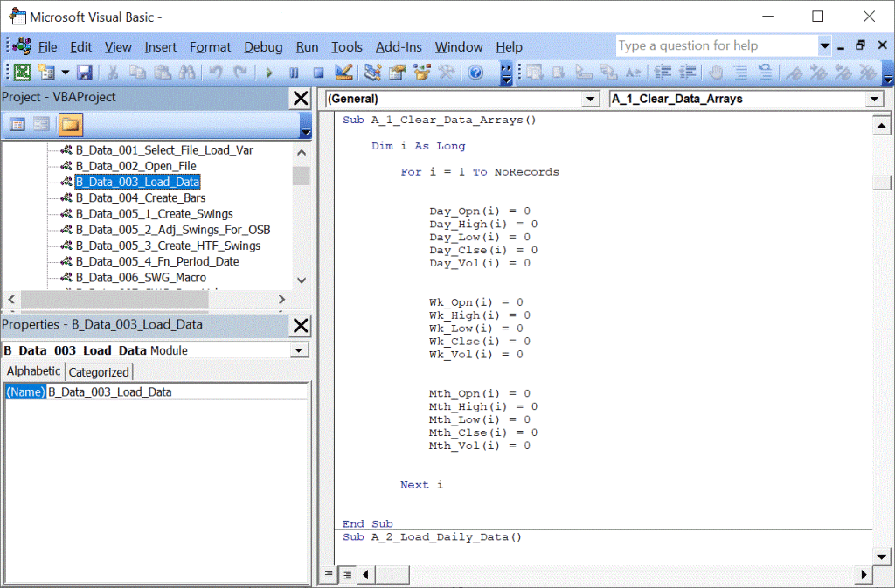The image size is (895, 588).
Task: Click the (Name) property value field
Action: (177, 391)
